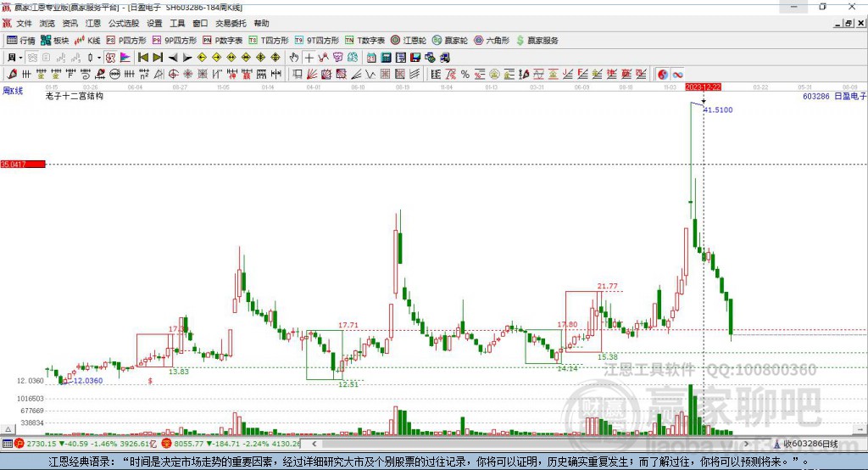
Task: Step chart right black arrow
Action: coord(187,58)
